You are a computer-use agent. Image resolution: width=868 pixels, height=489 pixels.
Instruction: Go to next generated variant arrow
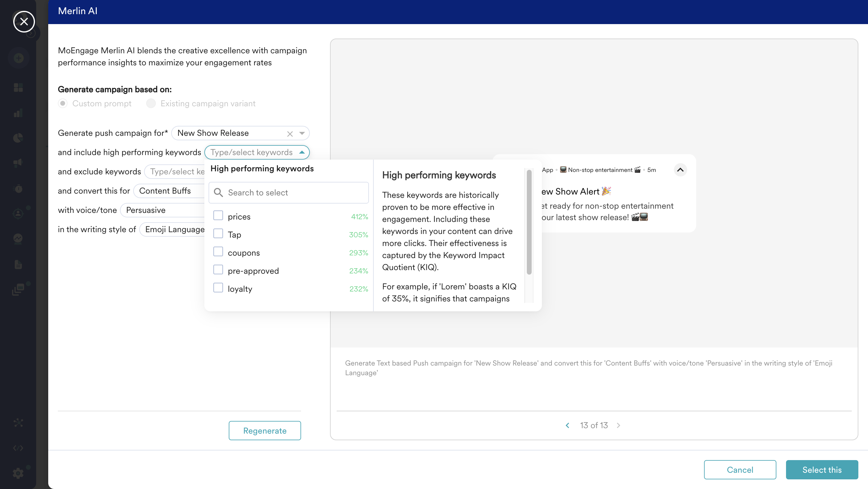[x=618, y=425]
